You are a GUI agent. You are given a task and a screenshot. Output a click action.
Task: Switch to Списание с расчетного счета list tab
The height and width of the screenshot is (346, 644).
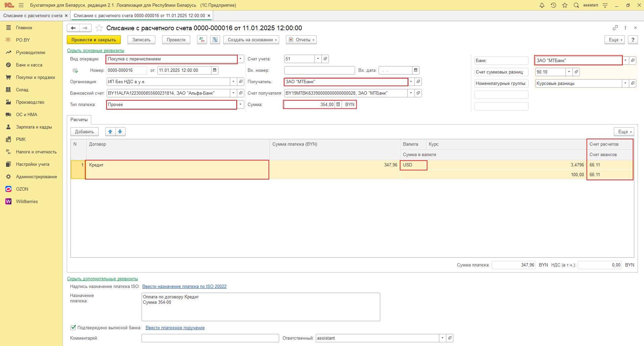click(x=33, y=16)
